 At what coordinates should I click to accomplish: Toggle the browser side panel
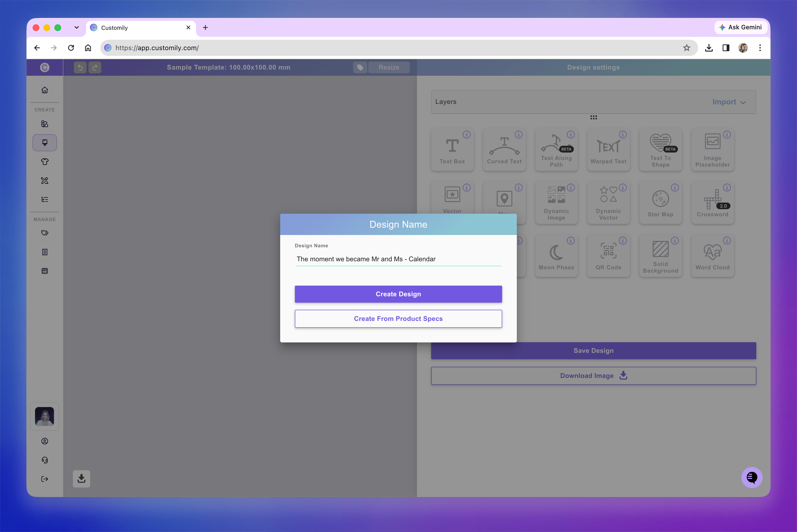(x=726, y=48)
